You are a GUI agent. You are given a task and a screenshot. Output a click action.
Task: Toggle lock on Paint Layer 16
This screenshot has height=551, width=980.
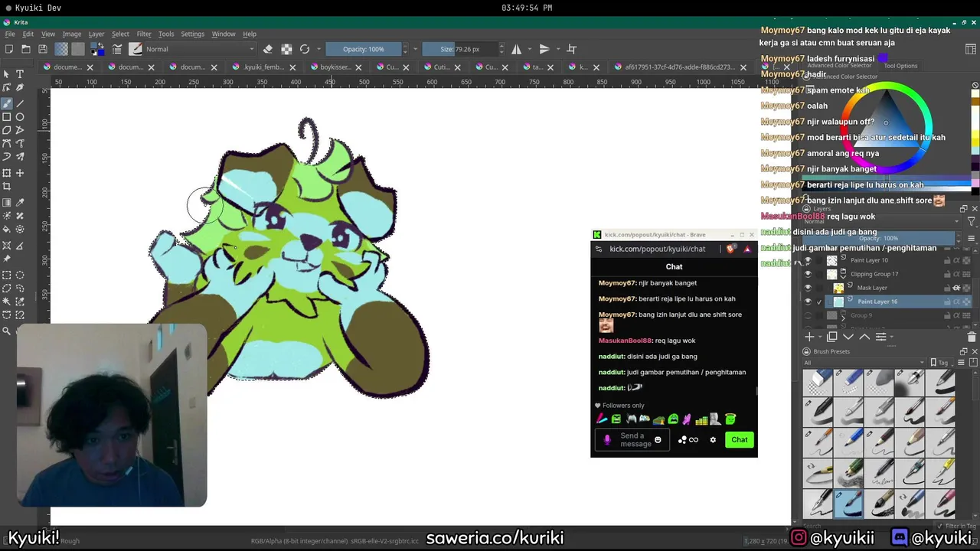[x=947, y=302]
